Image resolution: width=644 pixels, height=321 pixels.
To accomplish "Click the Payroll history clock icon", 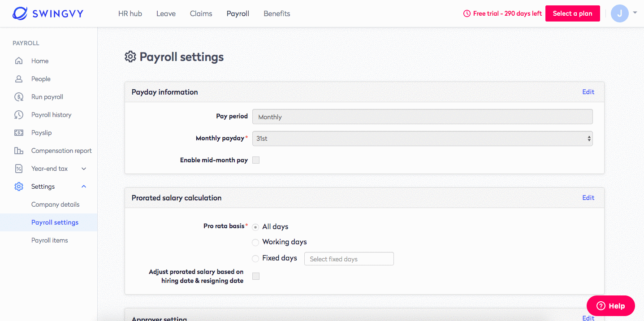I will (x=19, y=115).
